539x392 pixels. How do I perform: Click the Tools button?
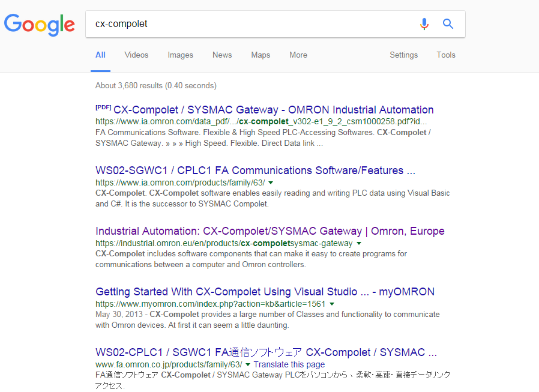tap(446, 55)
